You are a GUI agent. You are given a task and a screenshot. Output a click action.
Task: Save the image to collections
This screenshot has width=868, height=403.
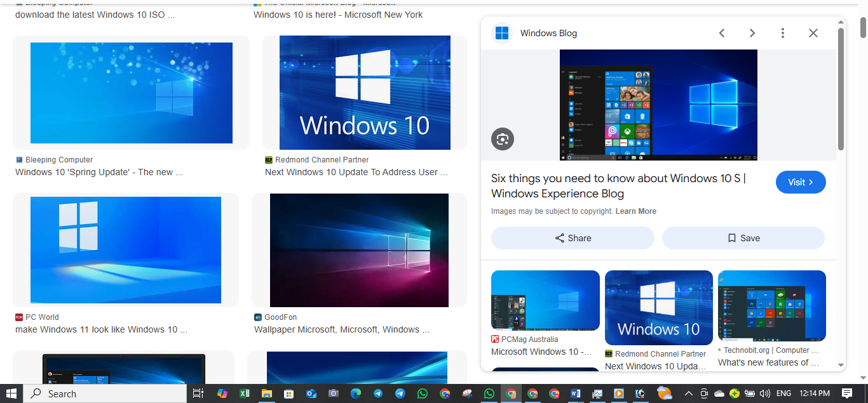(743, 238)
